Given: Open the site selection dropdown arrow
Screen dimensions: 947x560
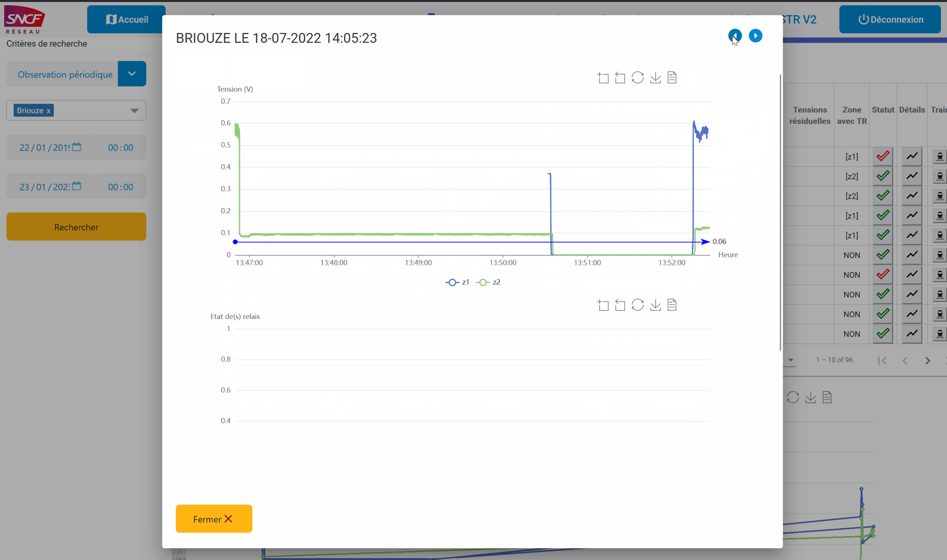Looking at the screenshot, I should tap(134, 111).
